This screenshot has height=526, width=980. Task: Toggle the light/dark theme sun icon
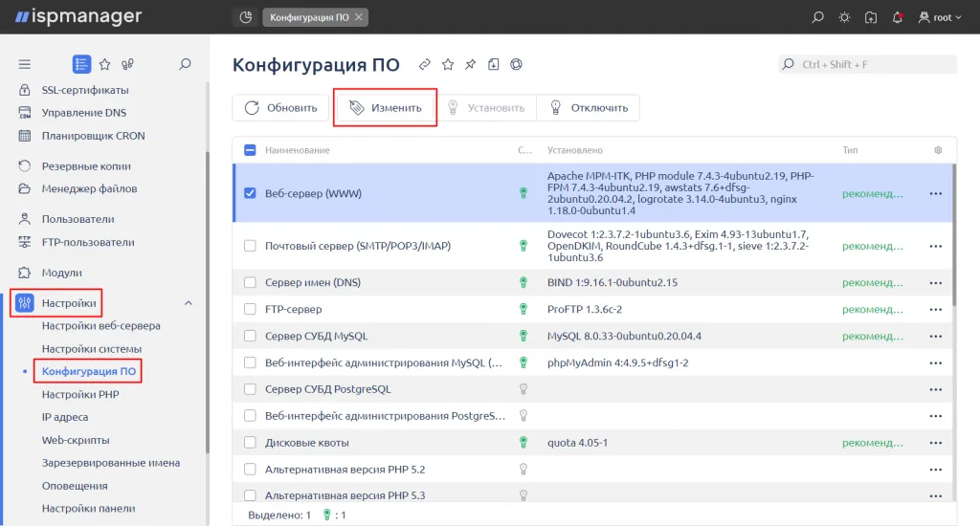coord(844,17)
